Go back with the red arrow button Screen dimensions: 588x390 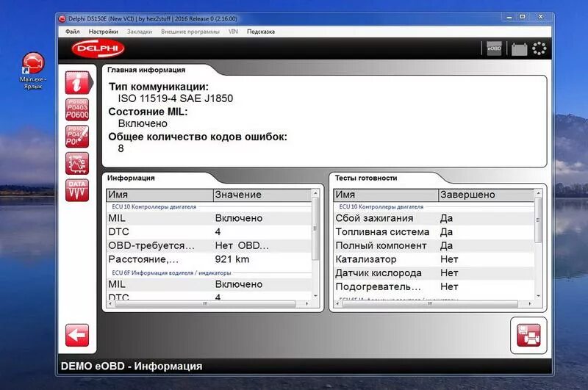coord(77,336)
